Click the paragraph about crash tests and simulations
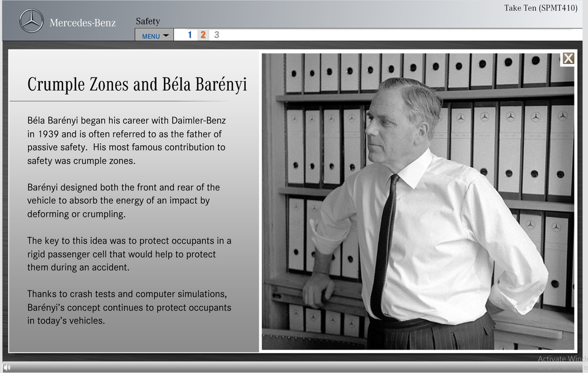Viewport: 588px width, 373px height. click(x=129, y=307)
